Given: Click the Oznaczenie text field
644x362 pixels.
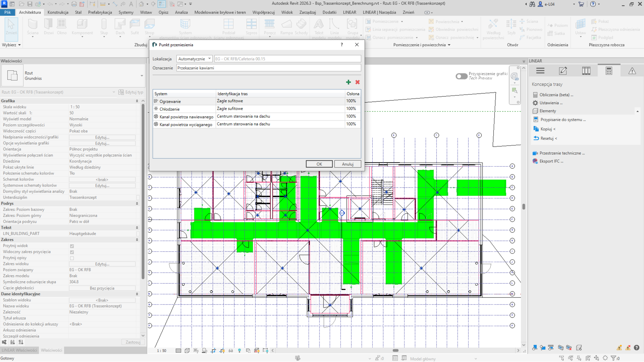Looking at the screenshot, I should pos(268,68).
